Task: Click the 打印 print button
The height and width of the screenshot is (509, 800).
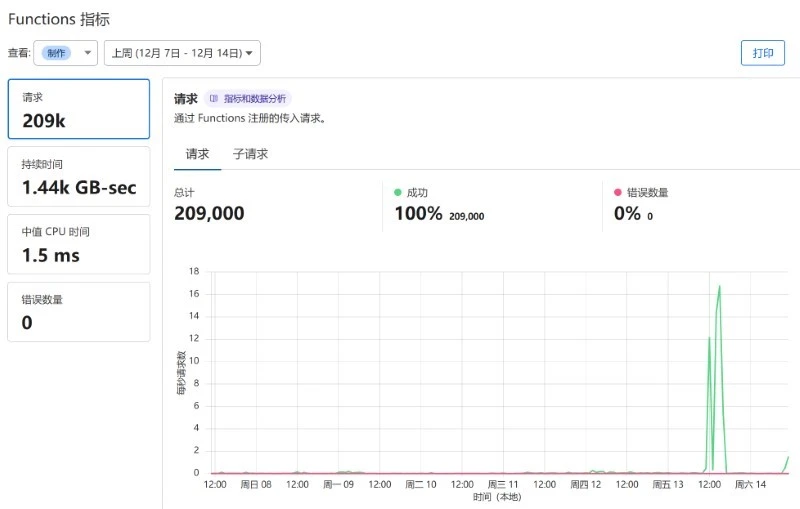Action: click(762, 53)
